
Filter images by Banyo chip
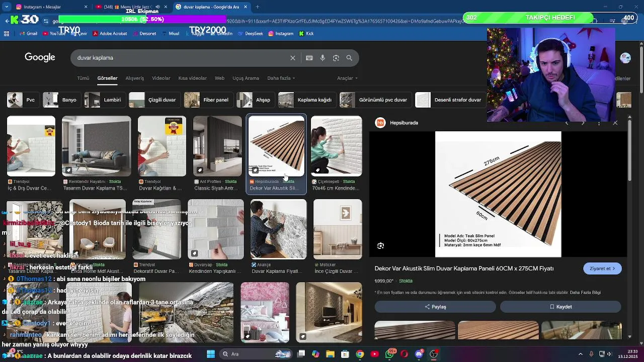point(61,100)
